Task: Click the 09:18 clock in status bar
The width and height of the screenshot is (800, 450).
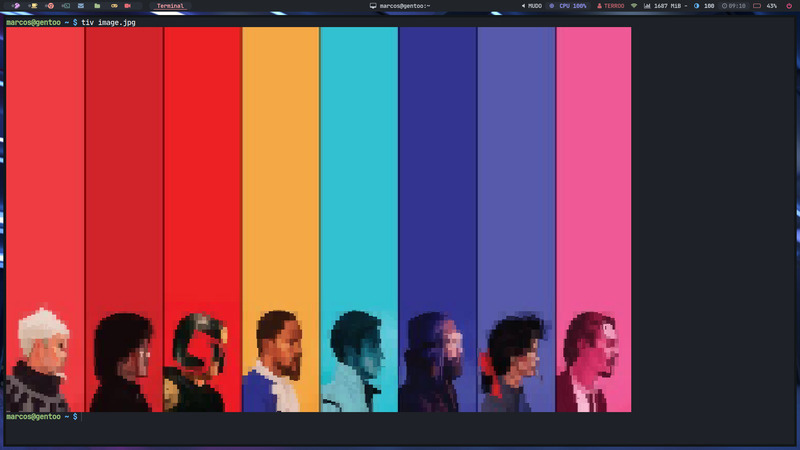Action: [734, 6]
